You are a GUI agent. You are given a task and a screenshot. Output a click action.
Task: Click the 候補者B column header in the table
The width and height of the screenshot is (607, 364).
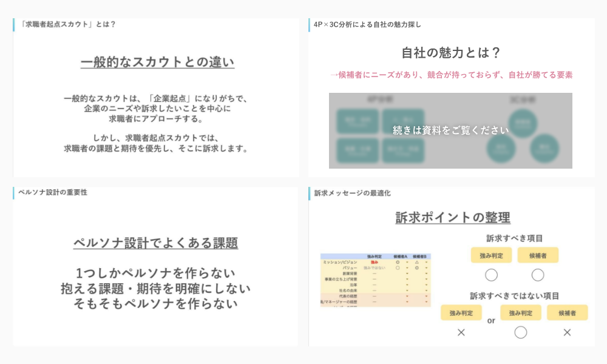click(x=419, y=257)
